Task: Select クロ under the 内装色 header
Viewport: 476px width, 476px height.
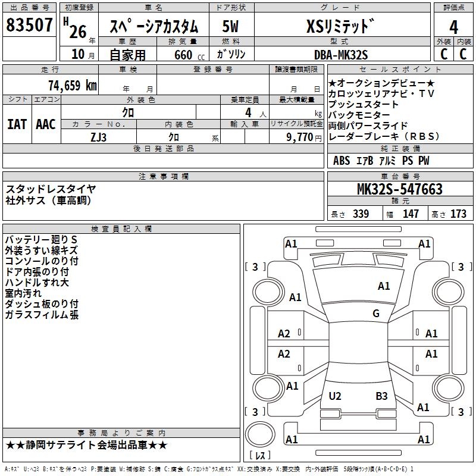Action: pyautogui.click(x=174, y=137)
